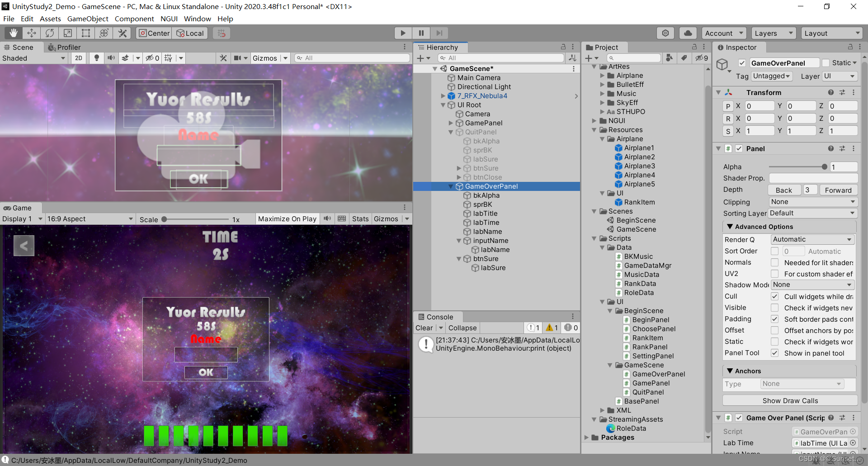Click Show Draw Calls button

click(790, 400)
